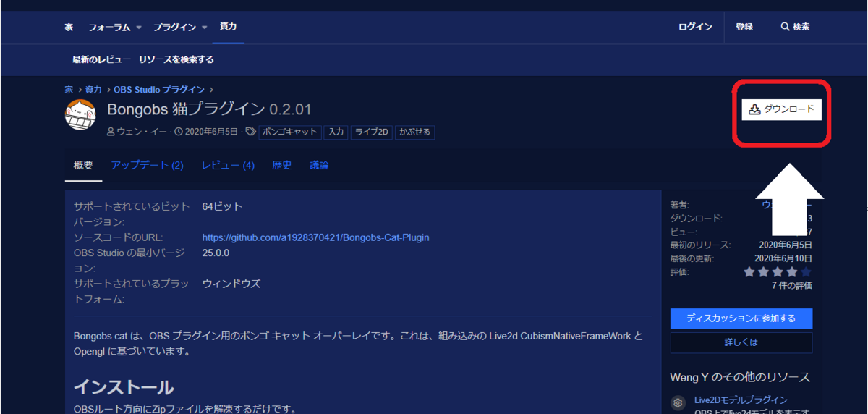Select the ボンゴキャット tag
This screenshot has width=868, height=414.
point(290,132)
